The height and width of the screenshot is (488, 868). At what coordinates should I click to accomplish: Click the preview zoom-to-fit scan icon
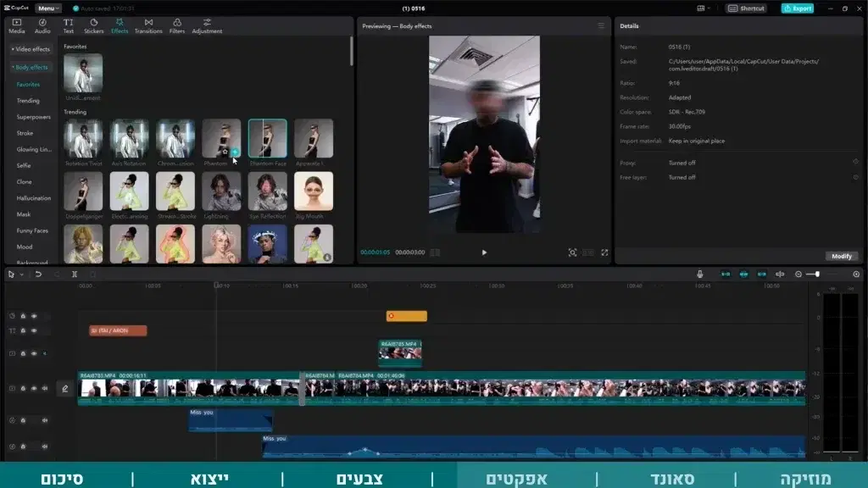tap(572, 252)
